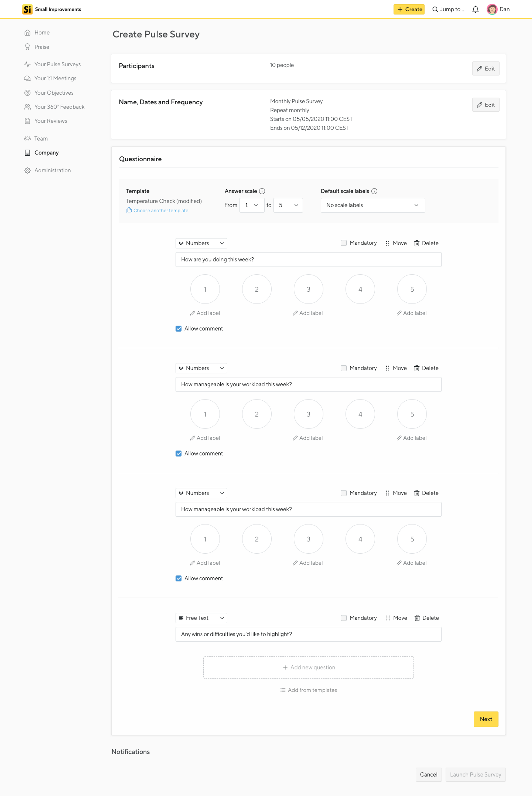The width and height of the screenshot is (532, 796).
Task: Open Team in sidebar
Action: point(36,138)
